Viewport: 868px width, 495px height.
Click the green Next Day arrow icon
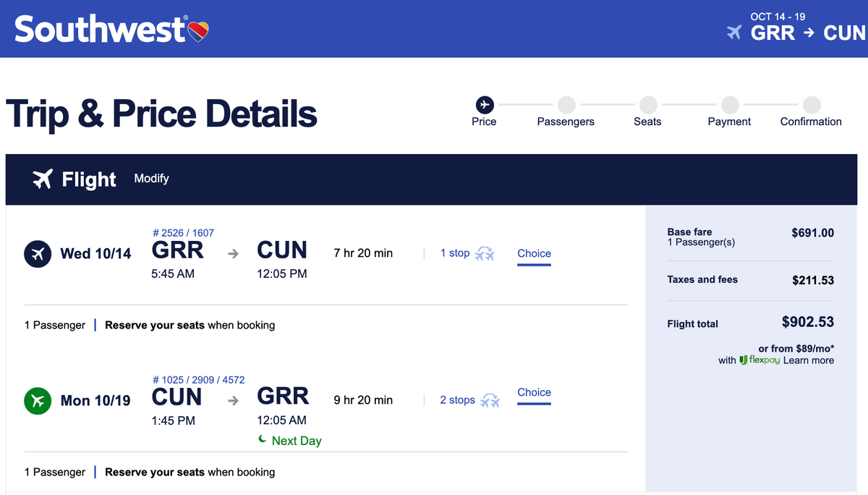[x=262, y=440]
